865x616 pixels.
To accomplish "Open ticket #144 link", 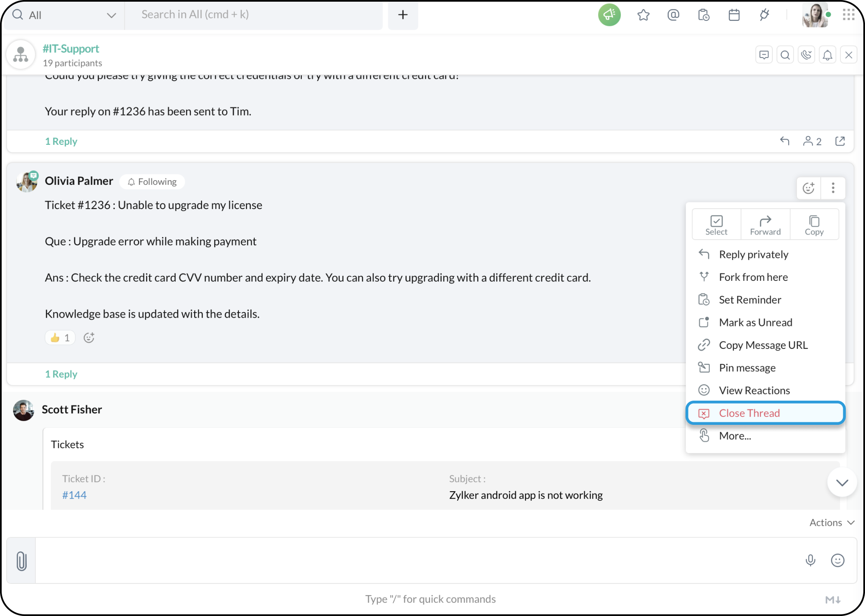I will [x=74, y=495].
